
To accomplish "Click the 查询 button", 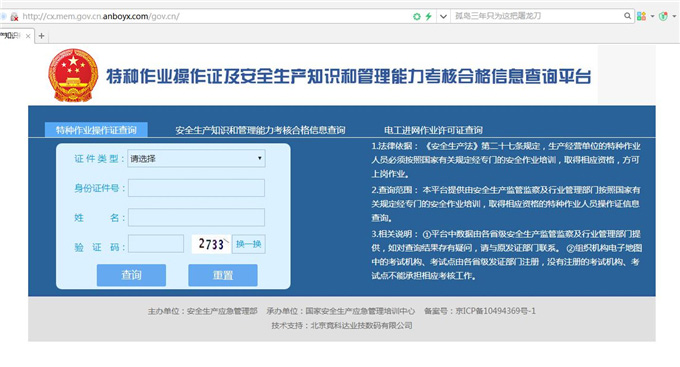I will [x=131, y=275].
